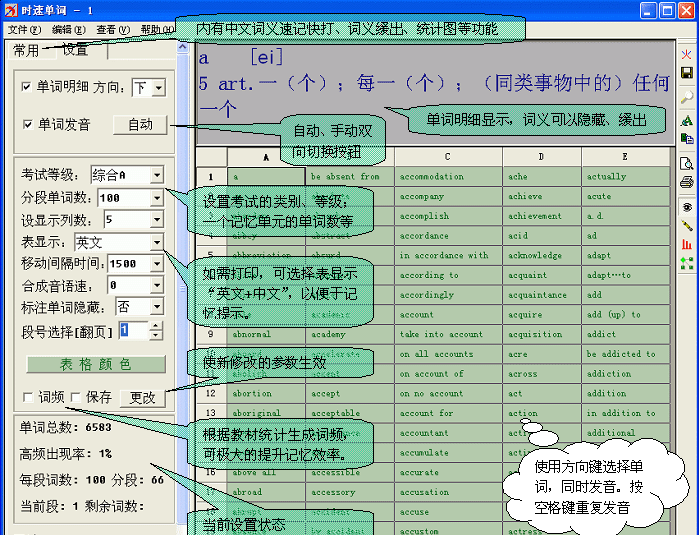Image resolution: width=699 pixels, height=535 pixels.
Task: Click the word cell 'accommodation'
Action: point(448,177)
